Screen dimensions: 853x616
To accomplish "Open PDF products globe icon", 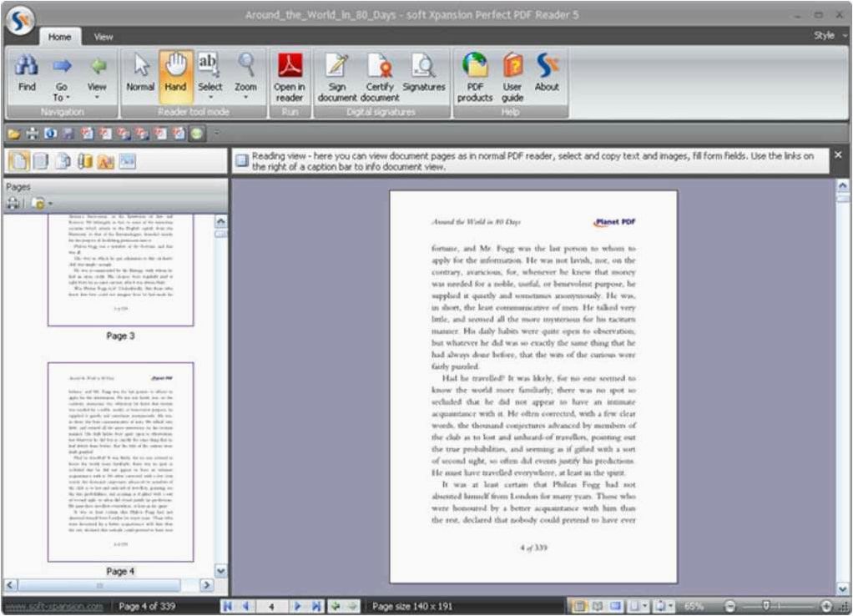I will coord(475,76).
